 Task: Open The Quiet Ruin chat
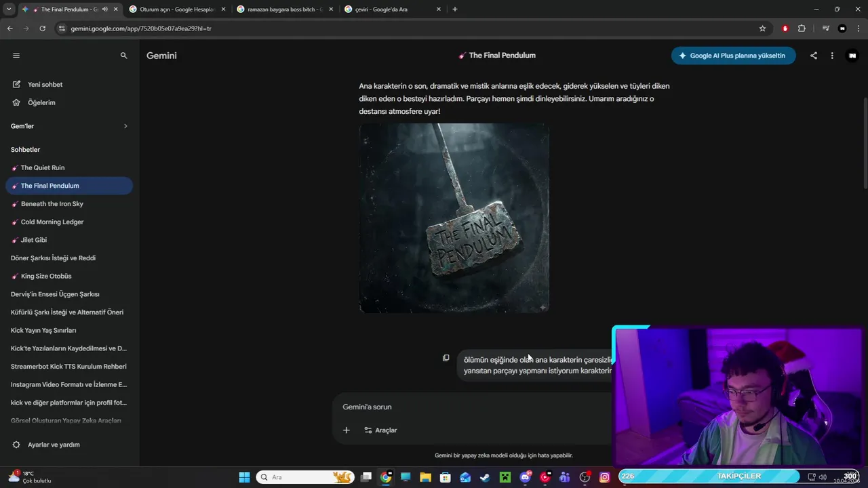(x=69, y=167)
